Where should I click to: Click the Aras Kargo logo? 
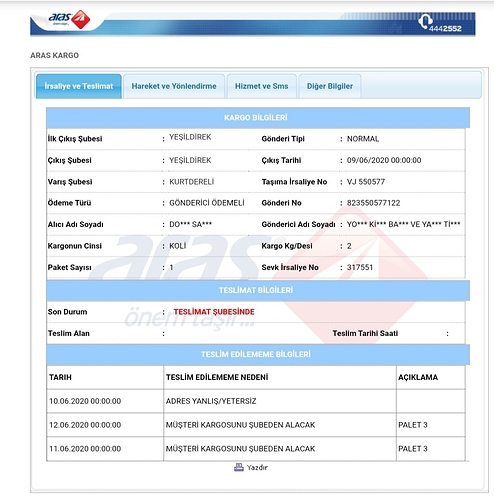(x=69, y=19)
